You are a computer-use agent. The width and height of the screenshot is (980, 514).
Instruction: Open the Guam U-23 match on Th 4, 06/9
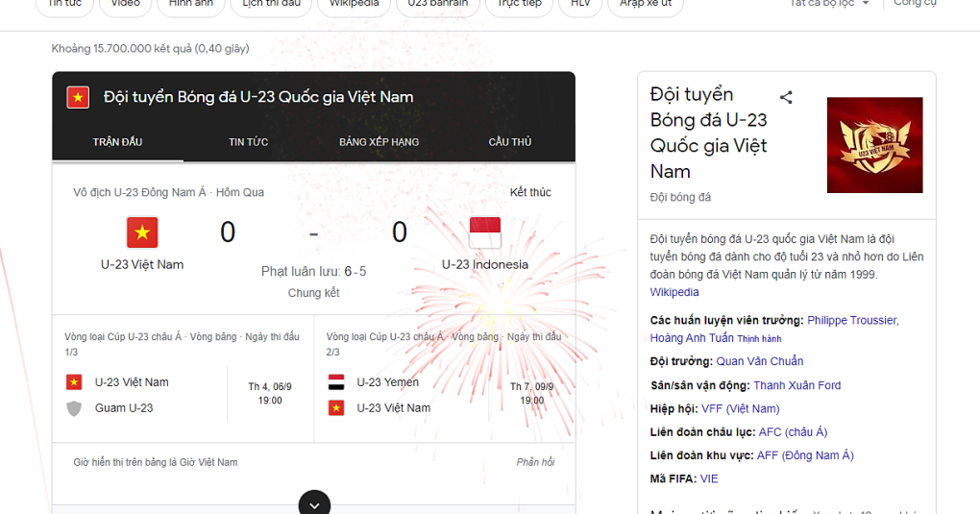coord(184,379)
